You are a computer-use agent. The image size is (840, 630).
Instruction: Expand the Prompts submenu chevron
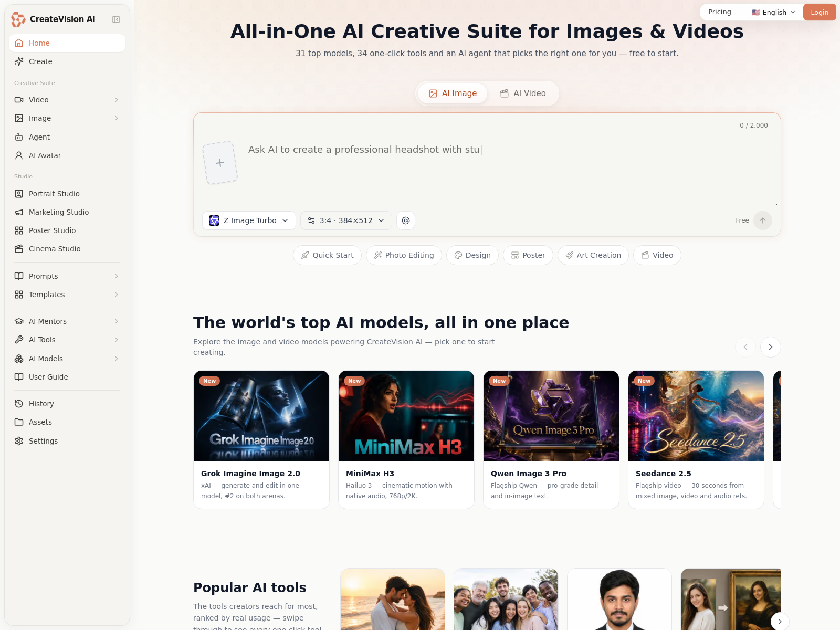point(117,276)
